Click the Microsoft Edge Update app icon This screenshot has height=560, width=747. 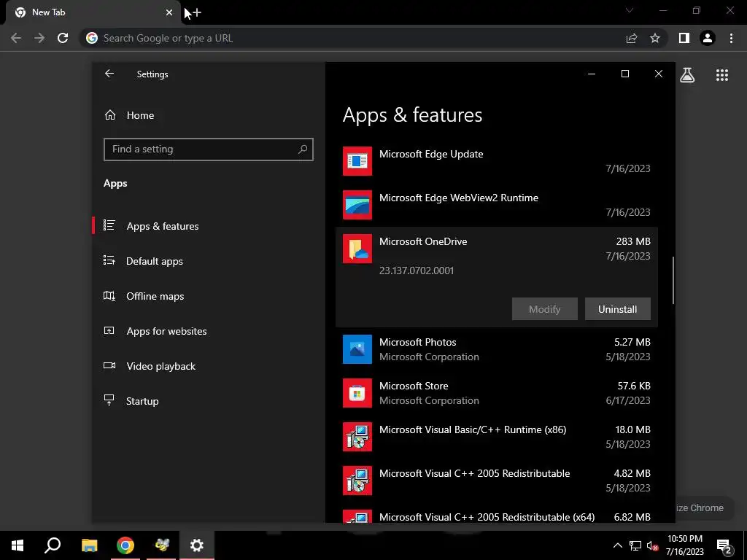pos(357,161)
